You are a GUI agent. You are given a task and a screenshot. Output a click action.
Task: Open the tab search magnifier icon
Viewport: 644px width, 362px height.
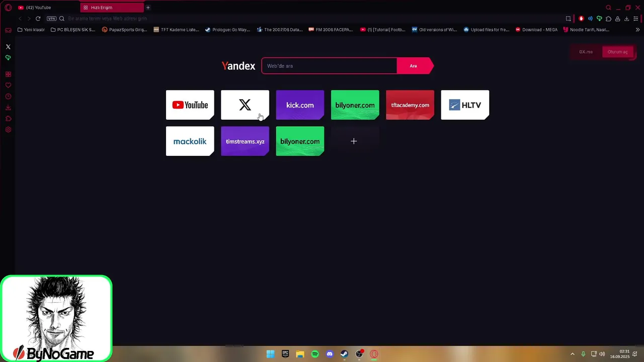609,8
